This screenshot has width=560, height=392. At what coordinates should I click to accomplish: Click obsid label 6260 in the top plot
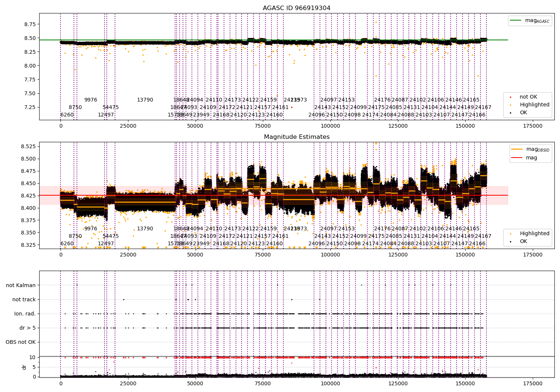[67, 115]
